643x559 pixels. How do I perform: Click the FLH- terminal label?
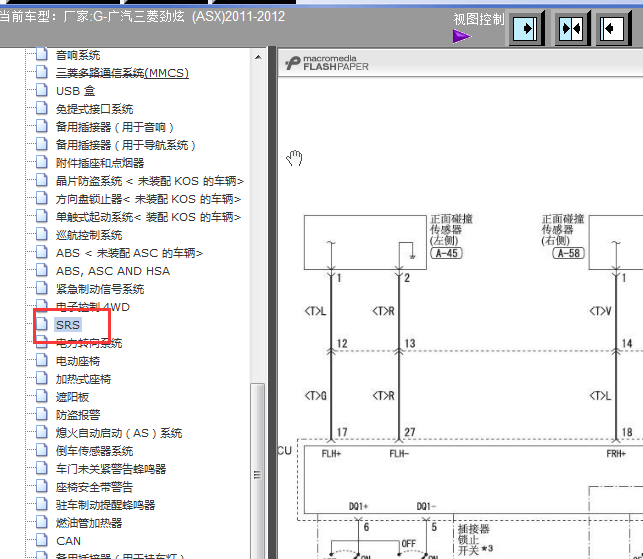point(399,454)
